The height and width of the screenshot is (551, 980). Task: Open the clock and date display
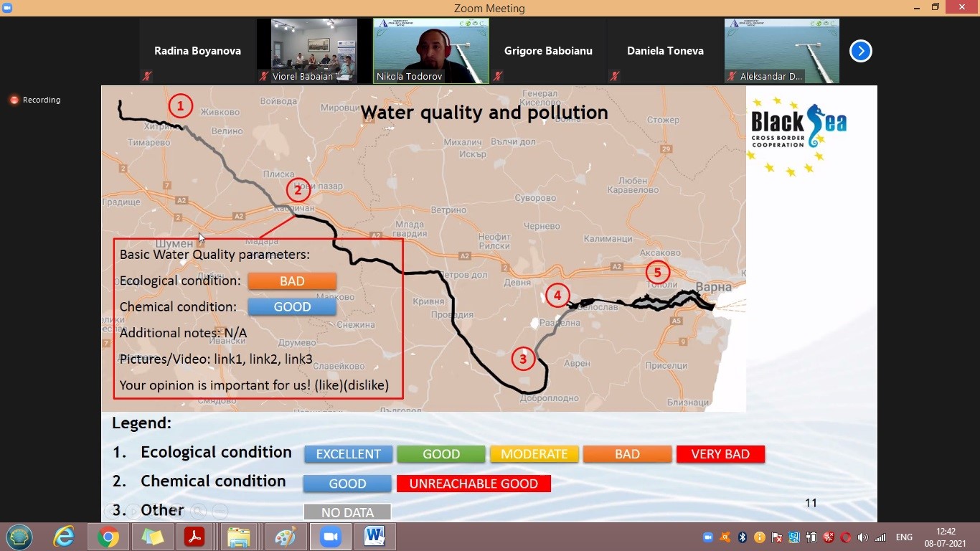point(946,537)
